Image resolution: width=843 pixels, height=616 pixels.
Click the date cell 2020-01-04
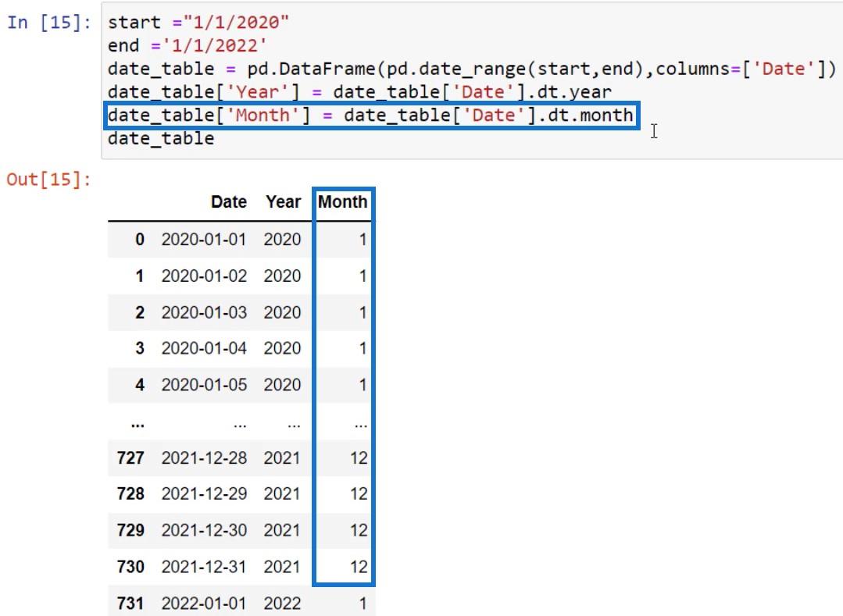pyautogui.click(x=204, y=348)
